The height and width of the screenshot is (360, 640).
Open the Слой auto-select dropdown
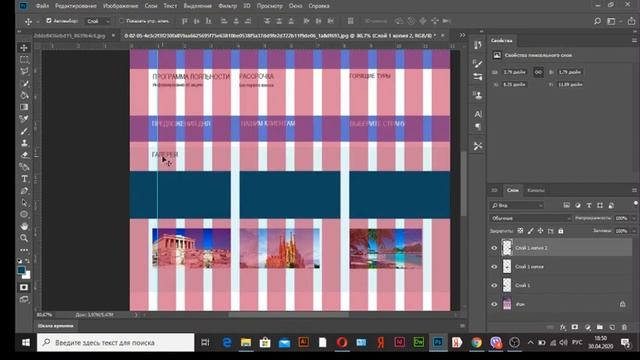click(x=98, y=21)
